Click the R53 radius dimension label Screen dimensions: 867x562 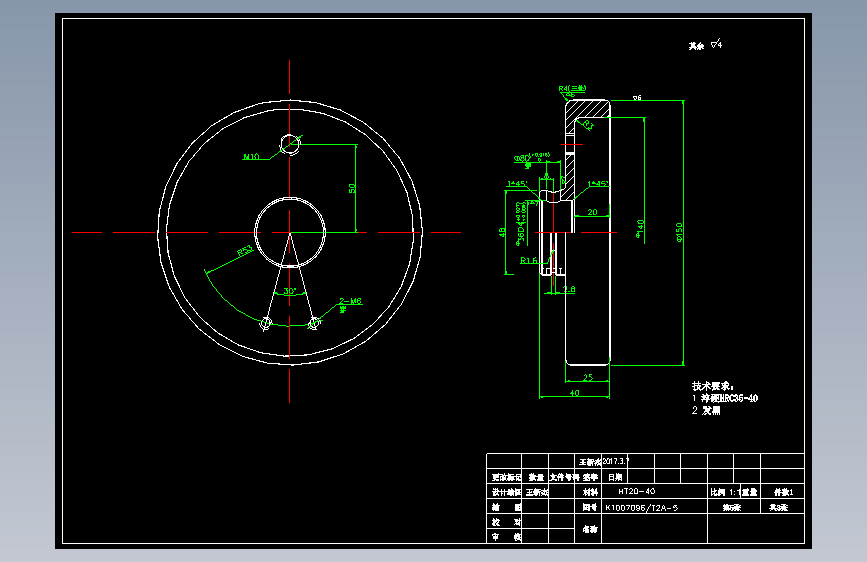click(x=245, y=251)
